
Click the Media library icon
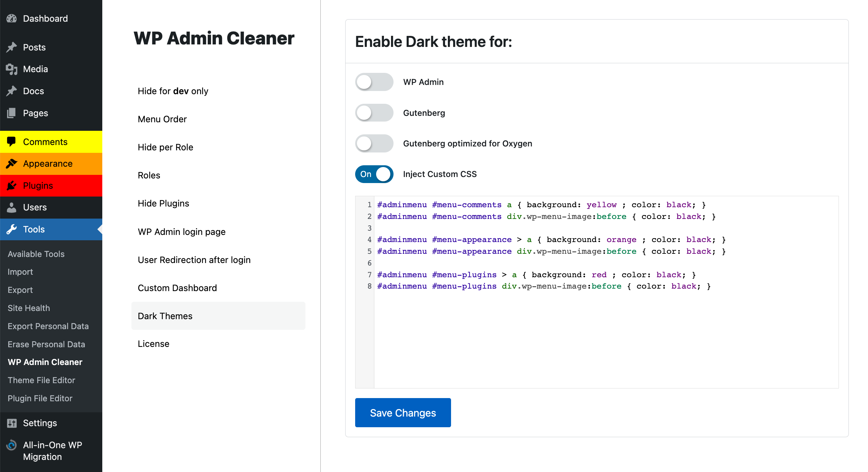tap(12, 69)
